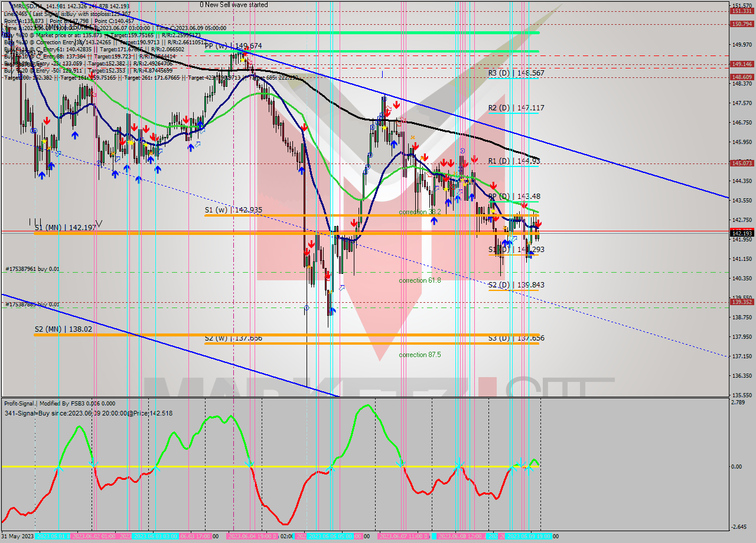Screen dimensions: 756x543
Task: Click the "31 May 2023" date label
Action: pyautogui.click(x=18, y=537)
